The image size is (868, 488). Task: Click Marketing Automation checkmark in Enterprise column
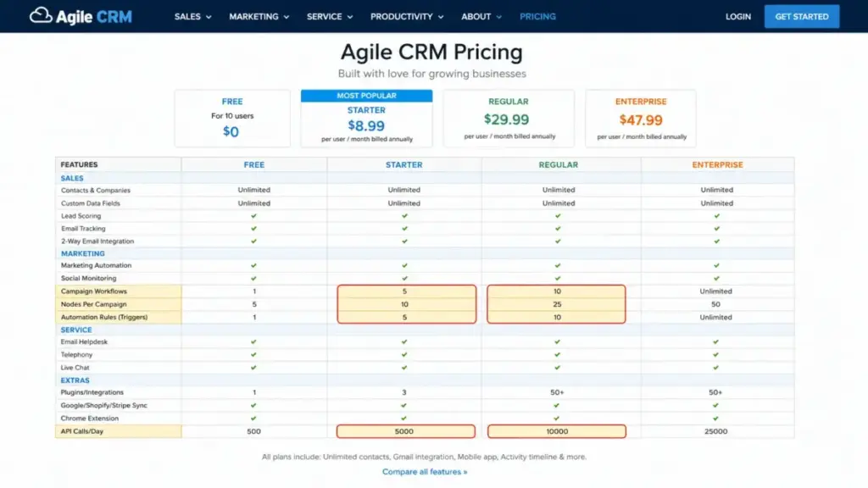(x=716, y=265)
